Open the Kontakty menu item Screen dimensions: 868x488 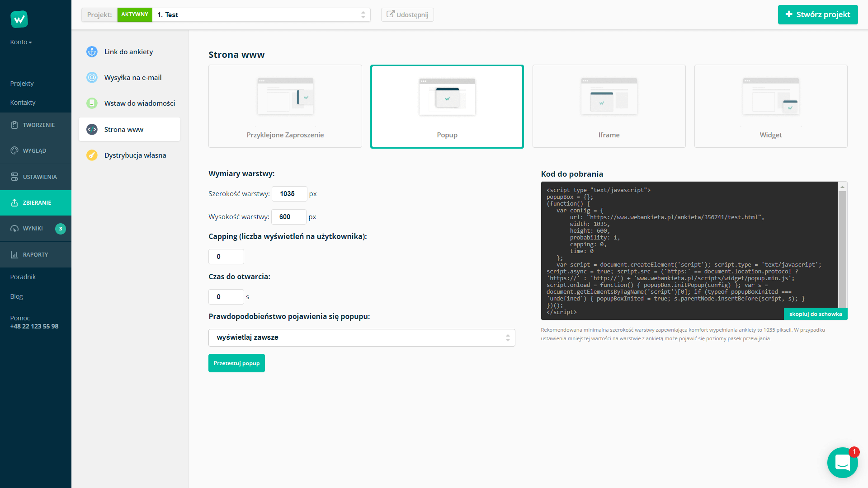point(23,103)
